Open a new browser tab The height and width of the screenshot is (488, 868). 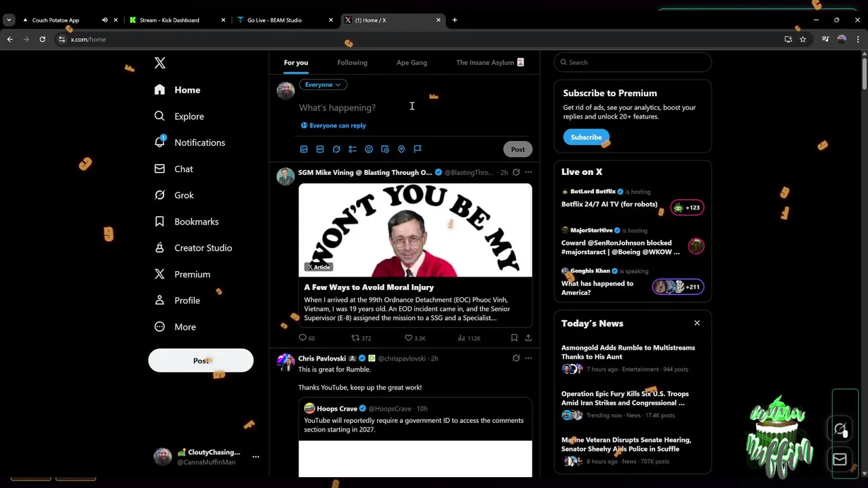(x=454, y=20)
